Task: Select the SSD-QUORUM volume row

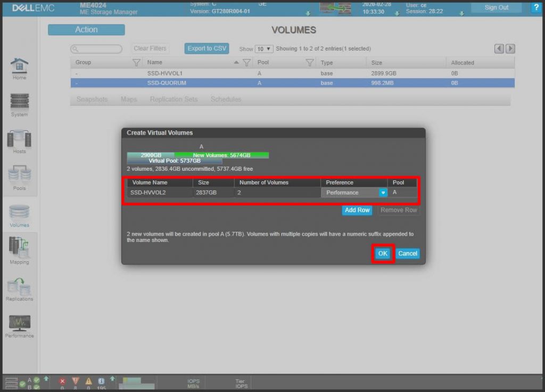Action: click(x=293, y=84)
